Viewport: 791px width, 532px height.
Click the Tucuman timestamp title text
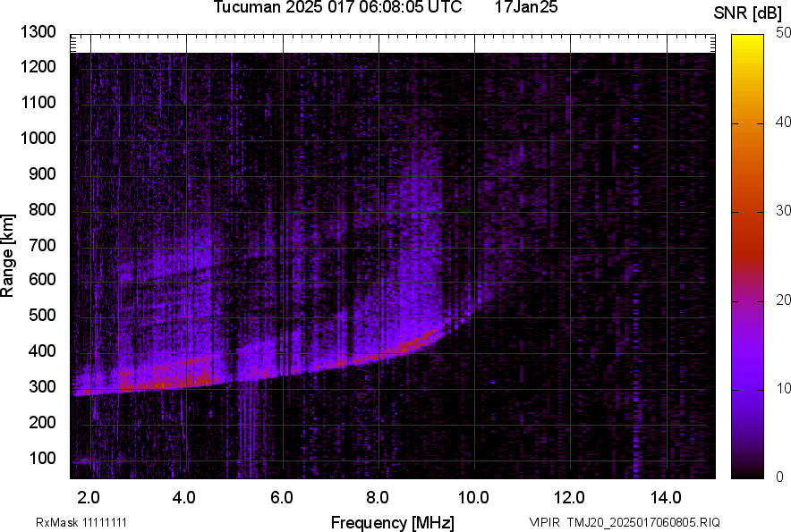(x=337, y=8)
